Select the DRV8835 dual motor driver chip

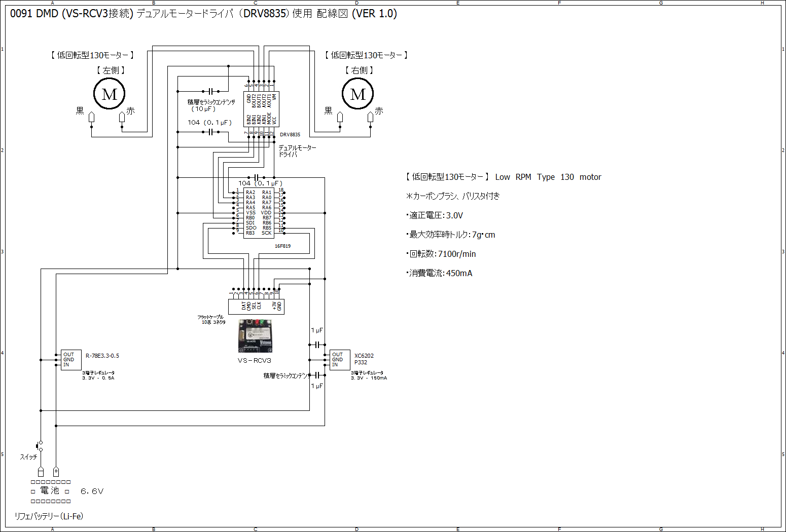pyautogui.click(x=261, y=109)
